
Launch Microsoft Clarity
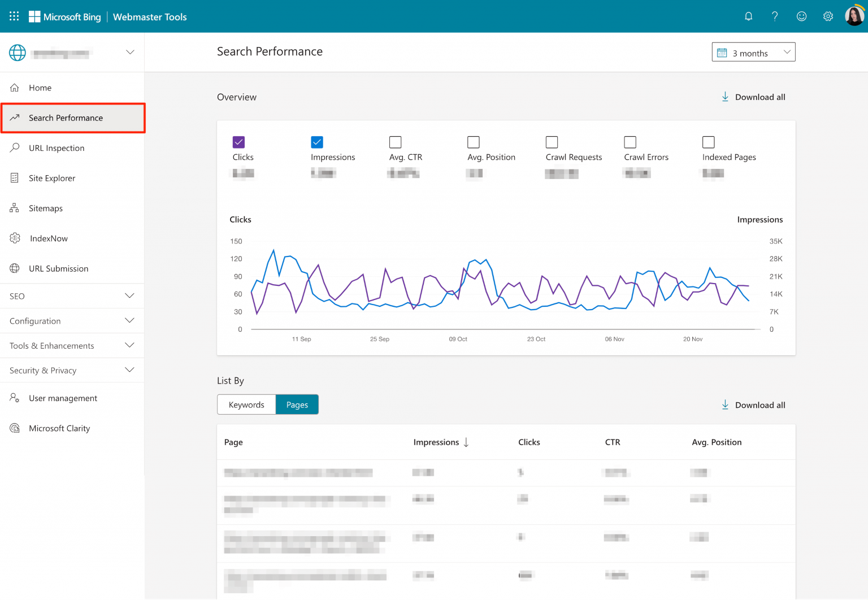[59, 428]
